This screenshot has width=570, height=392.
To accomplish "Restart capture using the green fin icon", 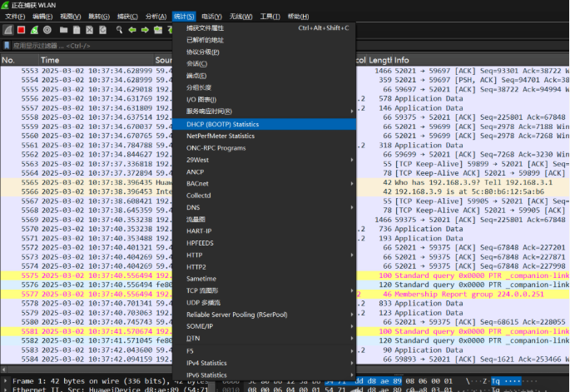I will click(34, 30).
